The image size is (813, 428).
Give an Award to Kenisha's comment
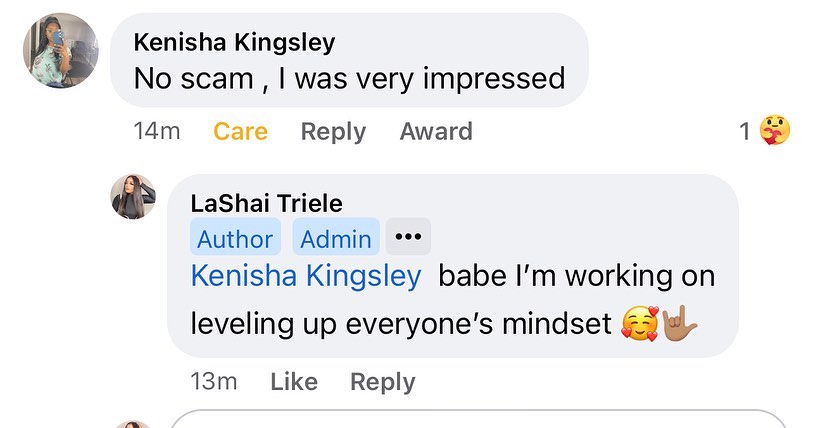coord(436,131)
